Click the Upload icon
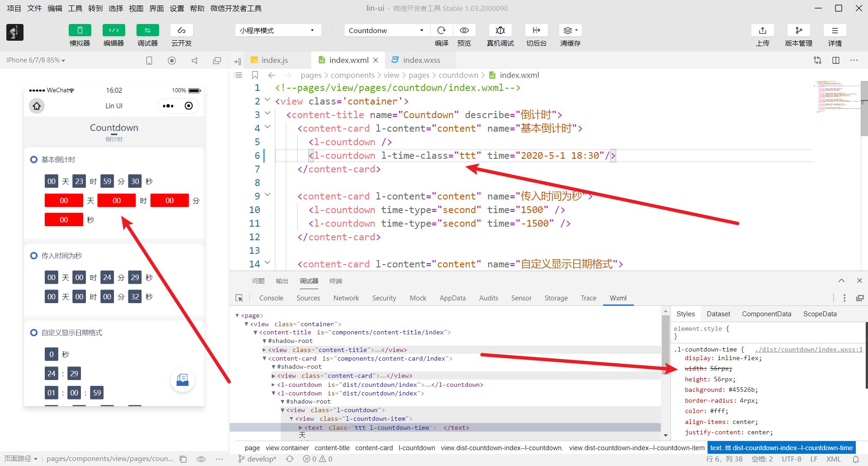This screenshot has height=466, width=868. point(762,30)
